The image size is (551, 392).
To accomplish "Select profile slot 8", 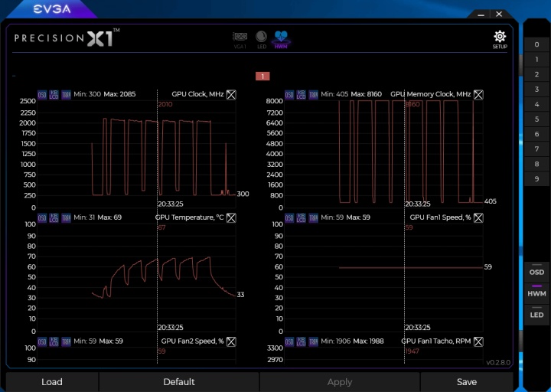I will pyautogui.click(x=536, y=164).
